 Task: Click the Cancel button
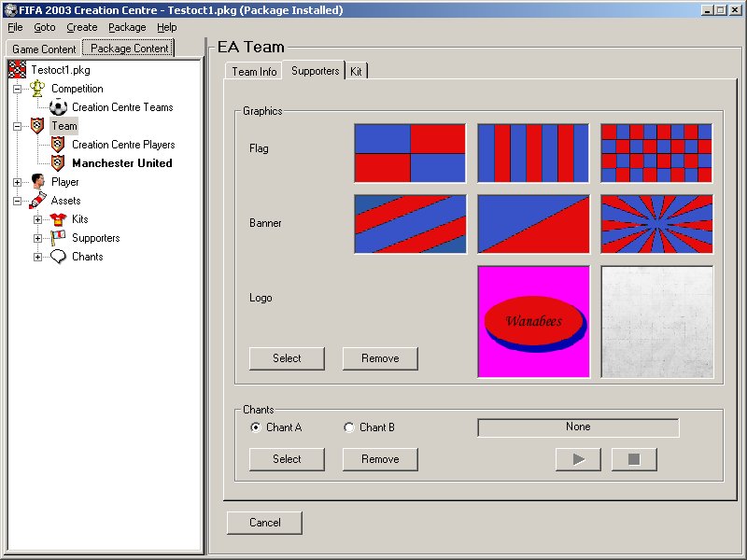tap(264, 523)
